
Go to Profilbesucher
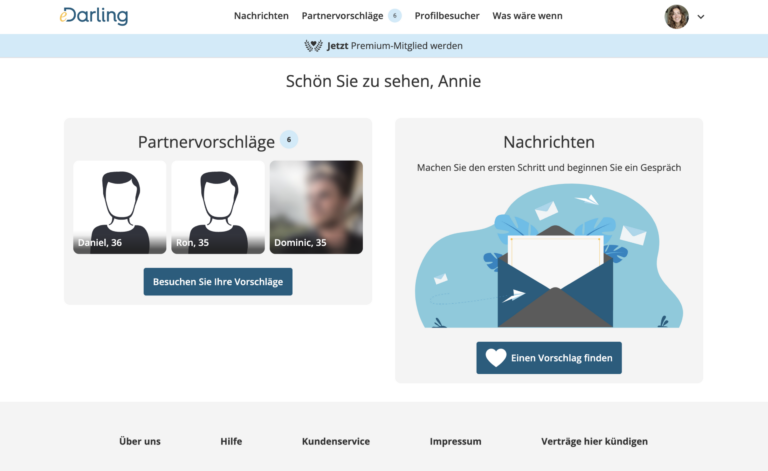(x=447, y=16)
